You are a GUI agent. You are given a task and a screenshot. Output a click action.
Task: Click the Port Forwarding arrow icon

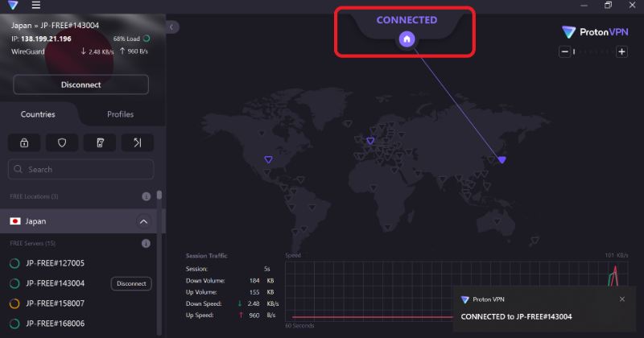point(137,142)
